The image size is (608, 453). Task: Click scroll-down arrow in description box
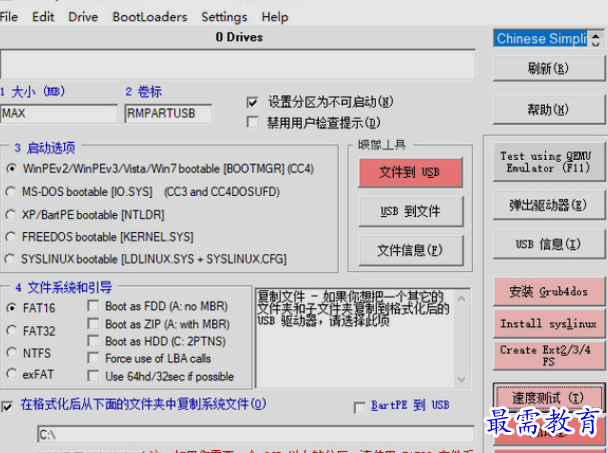461,379
